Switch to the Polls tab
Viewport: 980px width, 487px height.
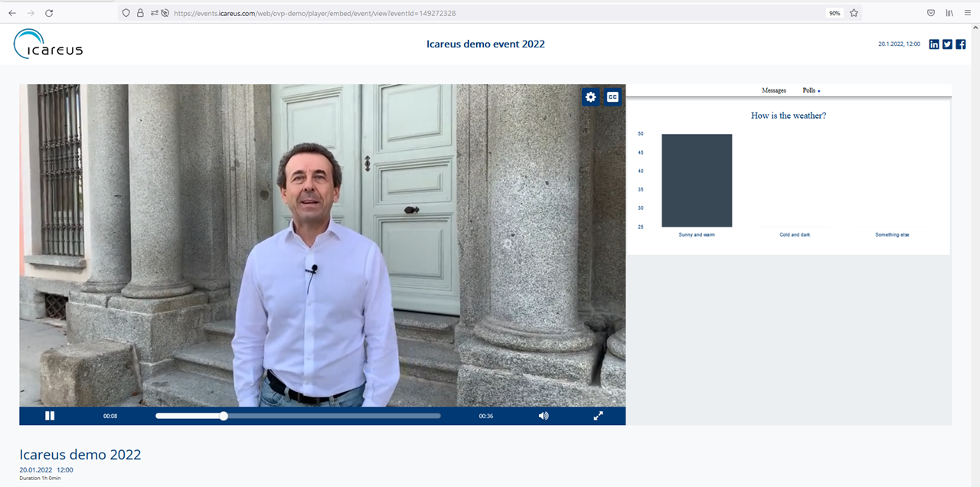(809, 90)
